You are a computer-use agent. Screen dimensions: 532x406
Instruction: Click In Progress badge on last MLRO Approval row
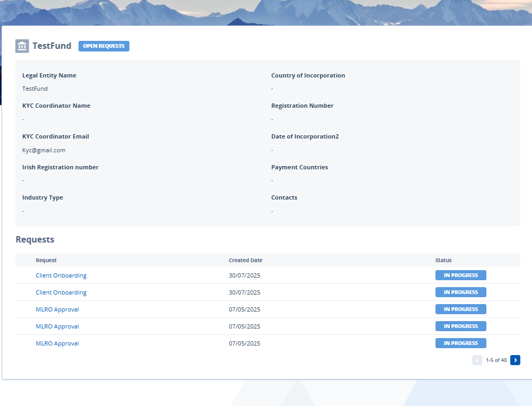click(460, 343)
